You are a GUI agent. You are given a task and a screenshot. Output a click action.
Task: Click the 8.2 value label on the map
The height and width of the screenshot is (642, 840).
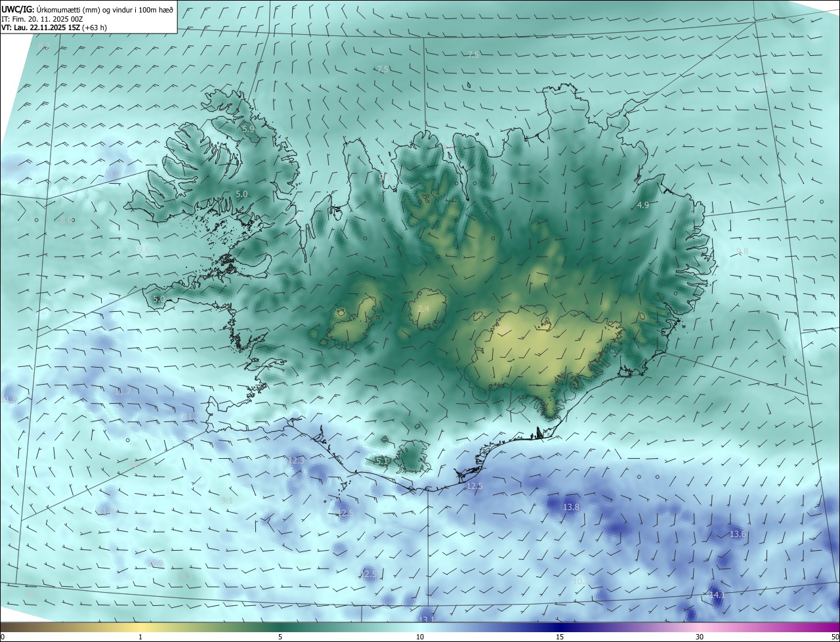tap(44, 47)
